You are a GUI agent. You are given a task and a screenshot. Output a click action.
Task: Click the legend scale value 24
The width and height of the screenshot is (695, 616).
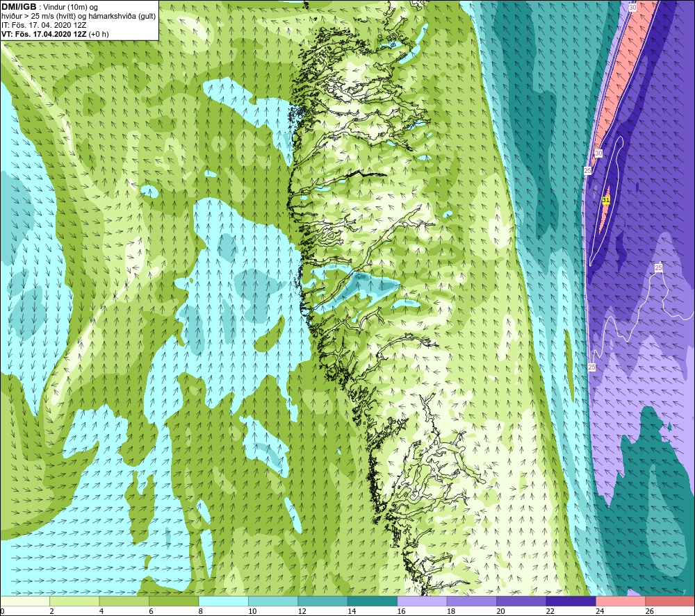(600, 611)
